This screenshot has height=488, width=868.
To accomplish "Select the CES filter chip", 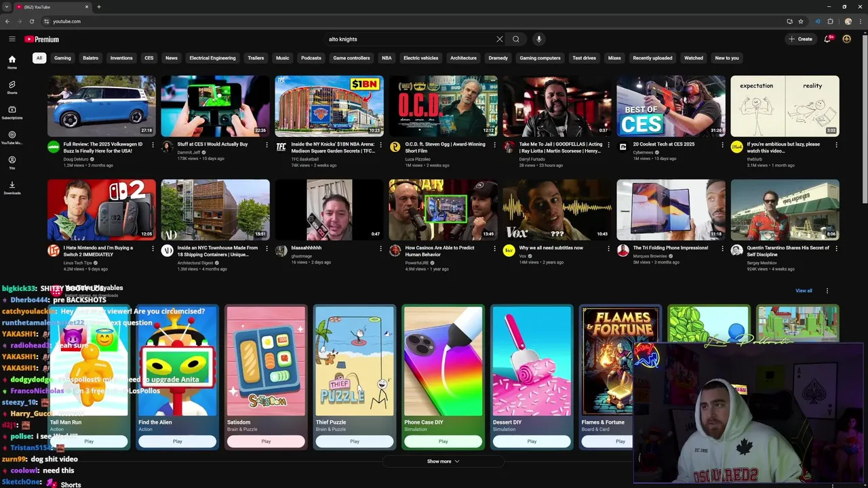I will [x=149, y=58].
